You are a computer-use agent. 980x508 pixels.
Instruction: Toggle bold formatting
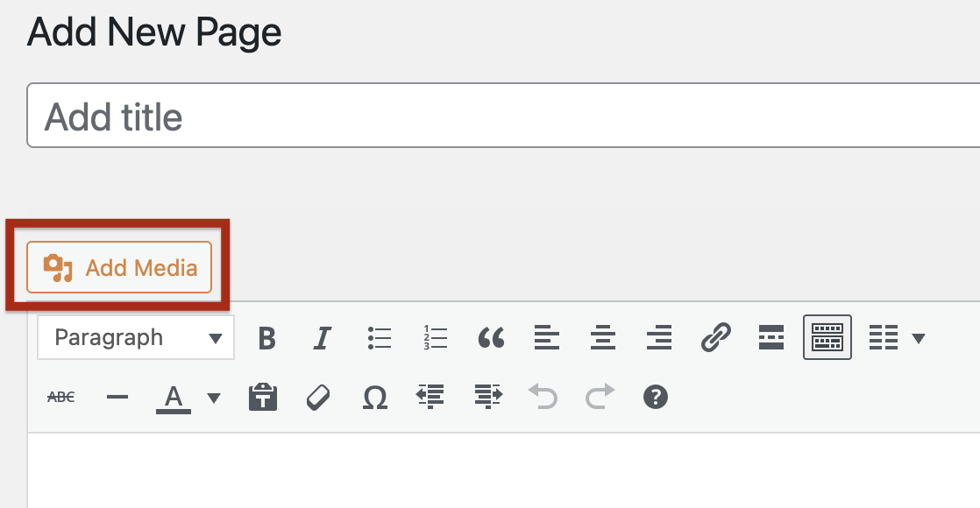coord(267,337)
